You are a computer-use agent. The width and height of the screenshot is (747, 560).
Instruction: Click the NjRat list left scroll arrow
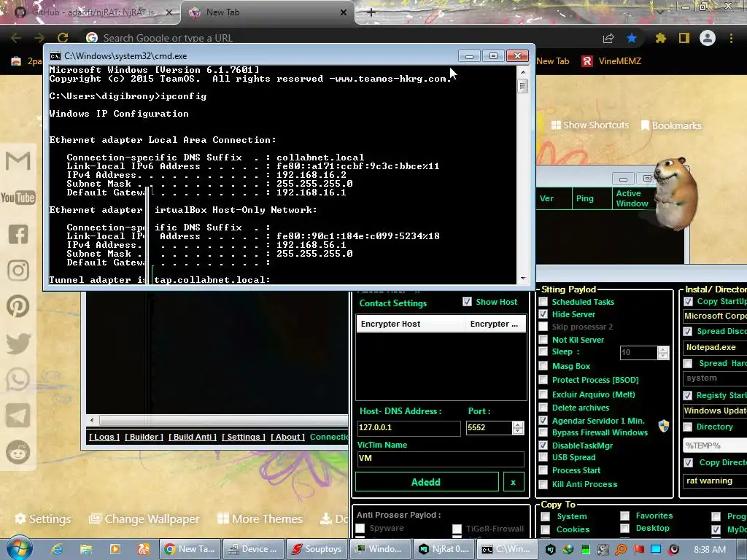93,420
